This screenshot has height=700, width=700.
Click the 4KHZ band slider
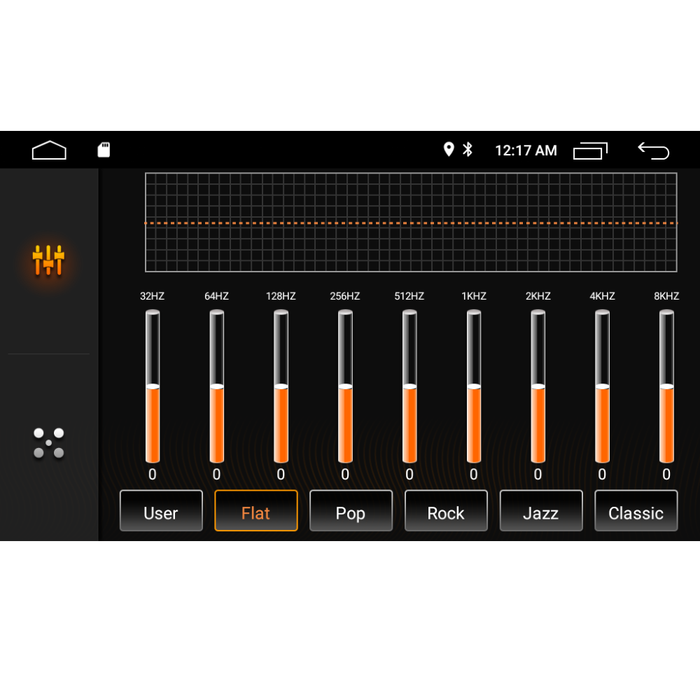pos(602,386)
